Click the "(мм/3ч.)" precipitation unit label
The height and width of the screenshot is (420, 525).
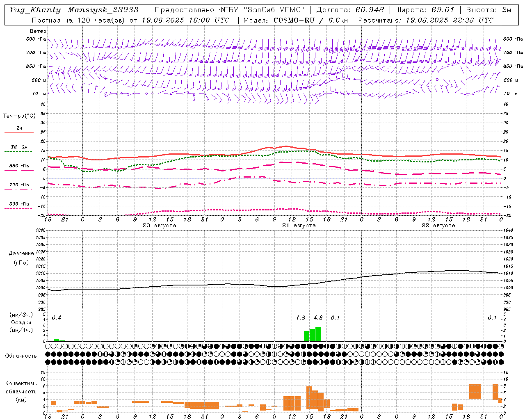21,315
